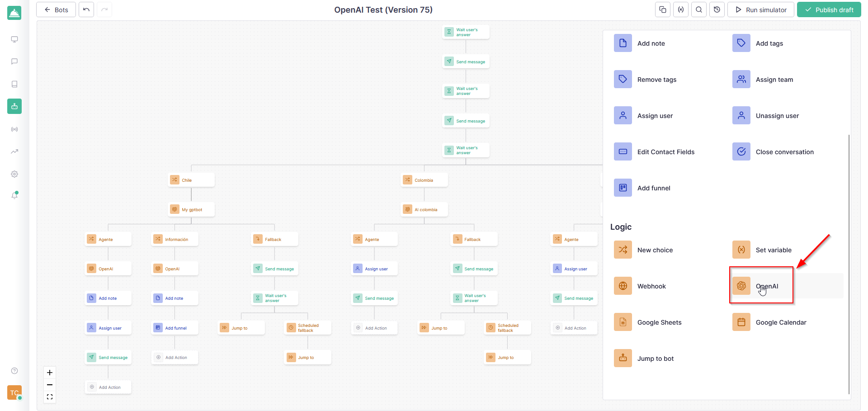Open the version history clock icon

tap(717, 9)
